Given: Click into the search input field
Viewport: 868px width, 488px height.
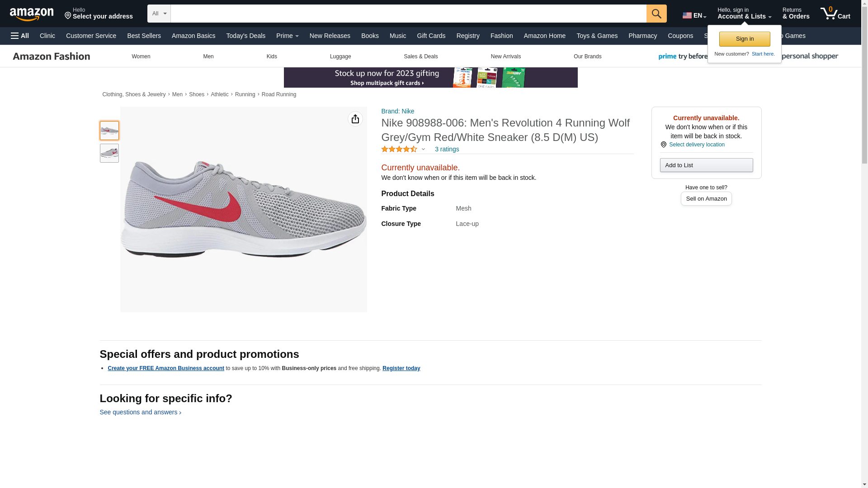Looking at the screenshot, I should [x=408, y=14].
